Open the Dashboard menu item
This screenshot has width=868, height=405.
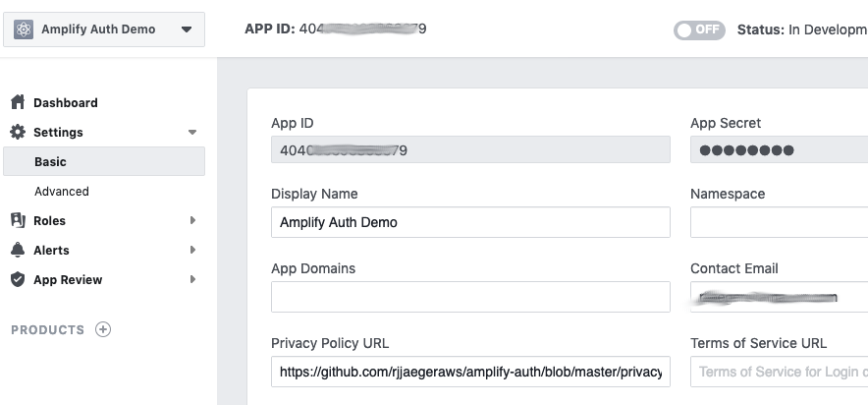pos(66,103)
